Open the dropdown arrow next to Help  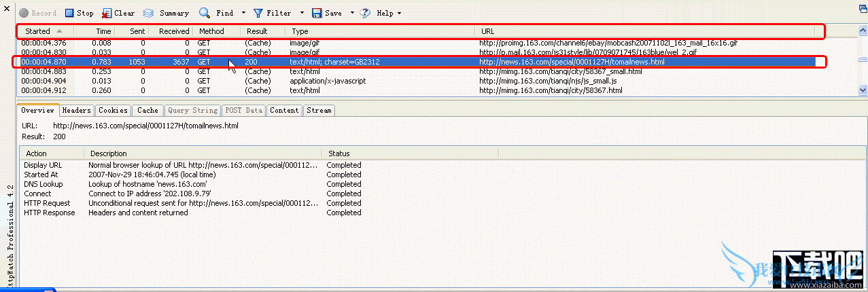[x=399, y=13]
